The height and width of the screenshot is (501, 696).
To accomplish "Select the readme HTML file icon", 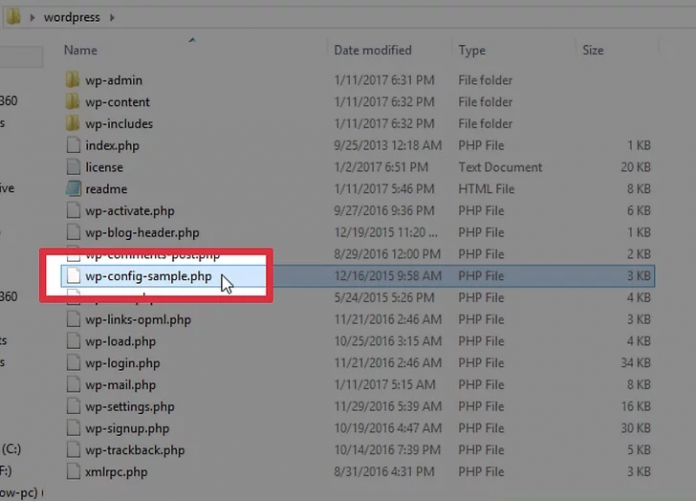I will tap(72, 189).
